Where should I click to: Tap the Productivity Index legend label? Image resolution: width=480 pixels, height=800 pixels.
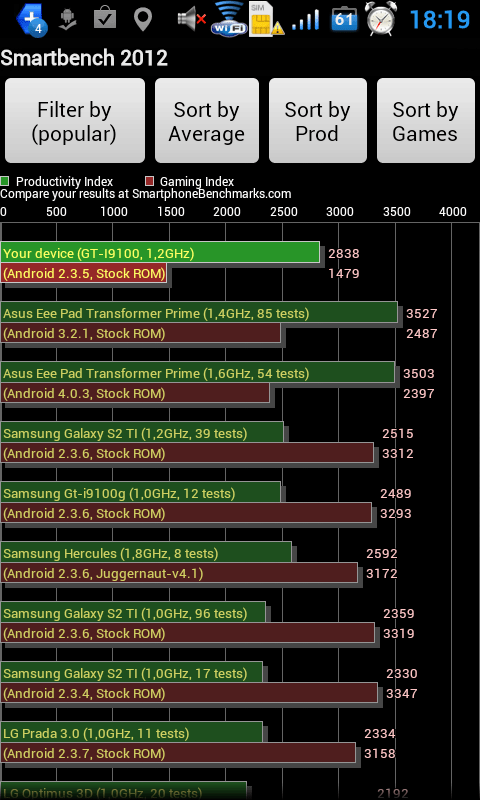tap(64, 182)
